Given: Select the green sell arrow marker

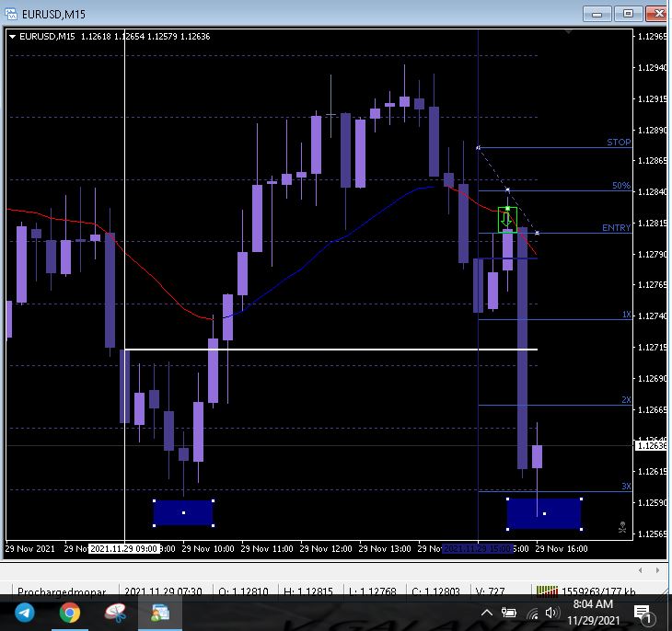Looking at the screenshot, I should click(507, 220).
